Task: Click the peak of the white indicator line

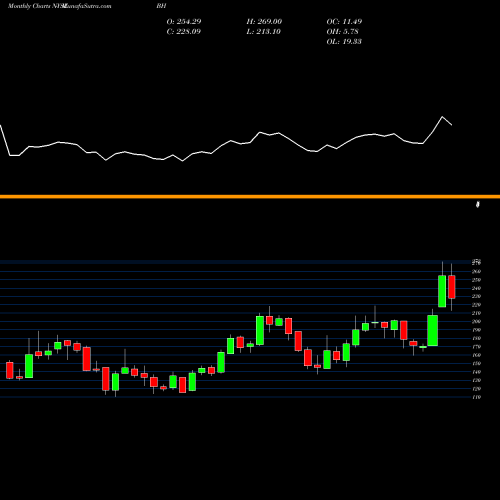Action: click(442, 117)
